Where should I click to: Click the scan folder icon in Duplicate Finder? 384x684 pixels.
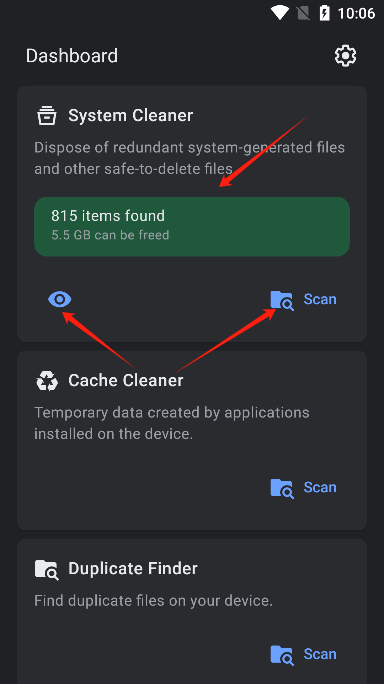click(x=282, y=655)
